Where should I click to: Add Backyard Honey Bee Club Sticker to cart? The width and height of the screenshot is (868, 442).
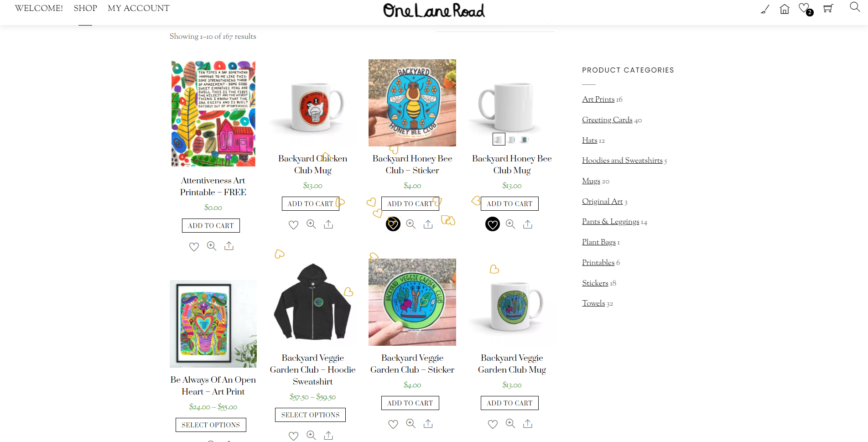[410, 203]
